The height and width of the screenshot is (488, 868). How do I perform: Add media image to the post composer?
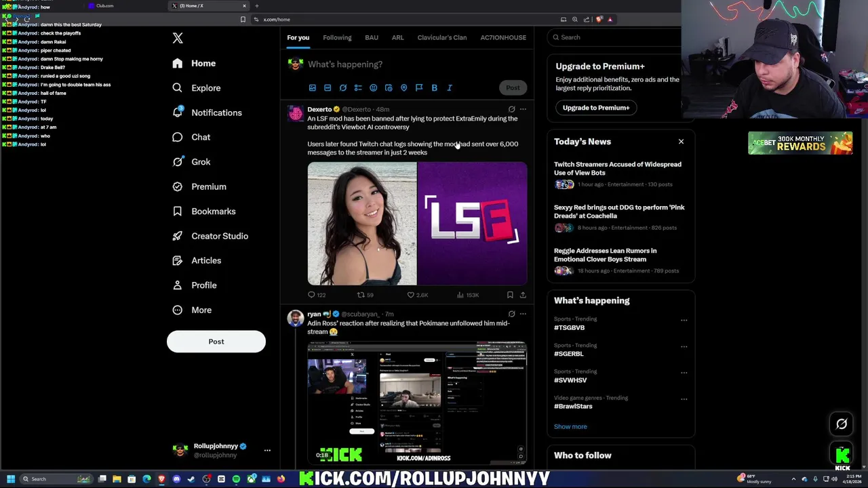(313, 87)
